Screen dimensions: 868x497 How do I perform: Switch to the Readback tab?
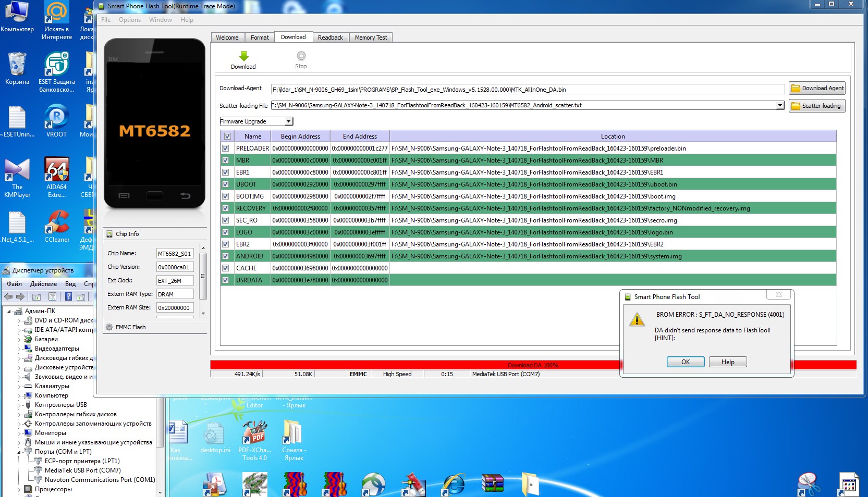click(330, 38)
